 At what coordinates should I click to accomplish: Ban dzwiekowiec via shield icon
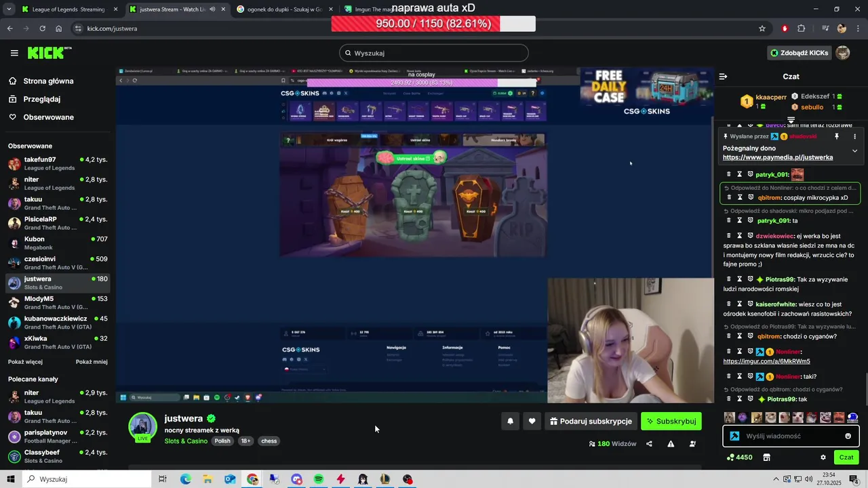click(x=751, y=236)
